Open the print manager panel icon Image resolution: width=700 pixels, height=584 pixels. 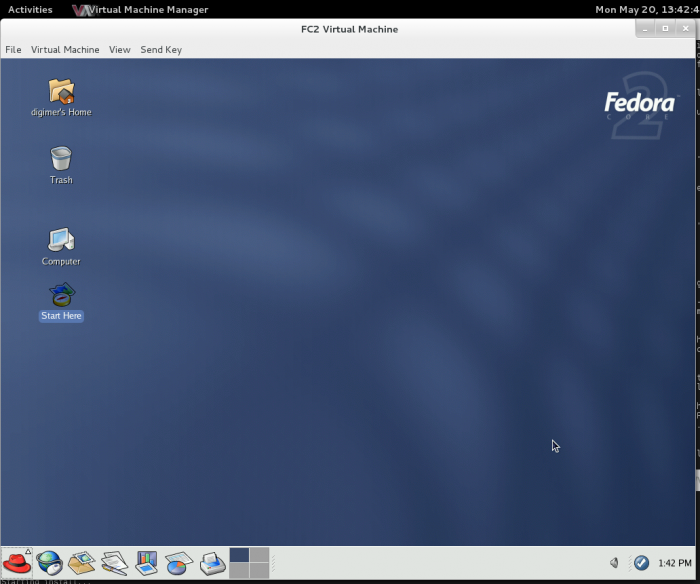(212, 563)
